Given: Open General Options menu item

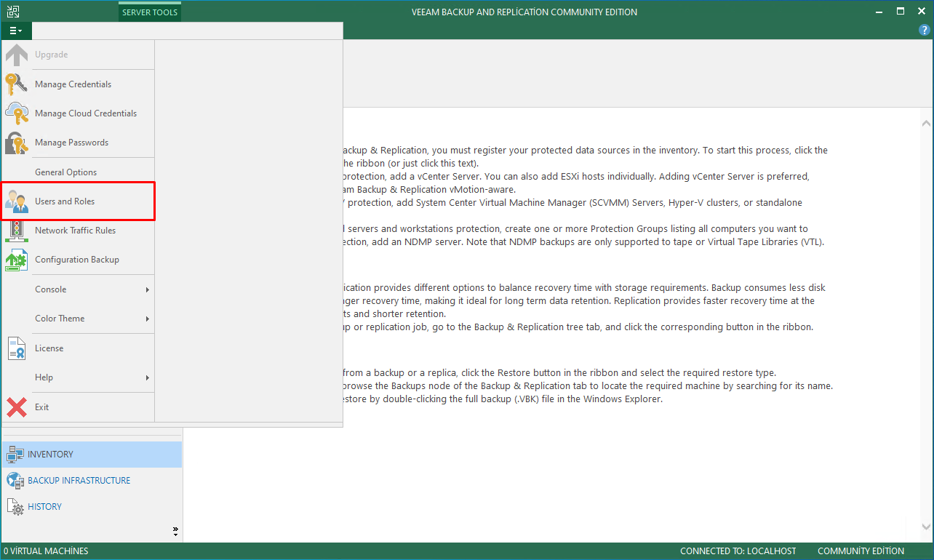Looking at the screenshot, I should (79, 172).
